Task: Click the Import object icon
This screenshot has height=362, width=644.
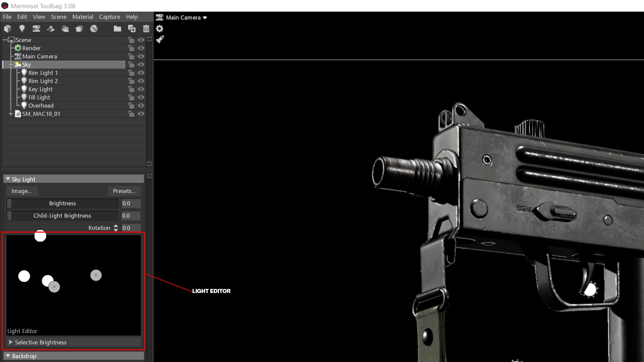Action: click(117, 29)
